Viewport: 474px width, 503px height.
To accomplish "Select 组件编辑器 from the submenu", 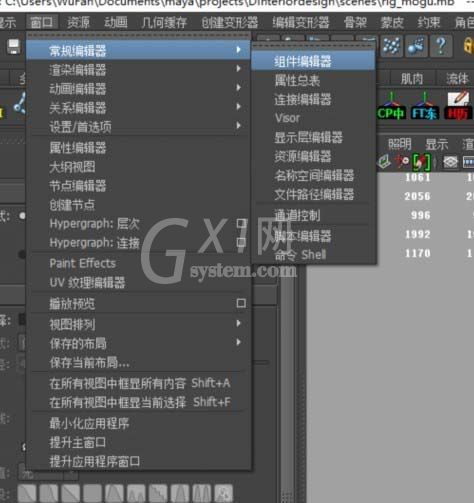I will point(313,61).
